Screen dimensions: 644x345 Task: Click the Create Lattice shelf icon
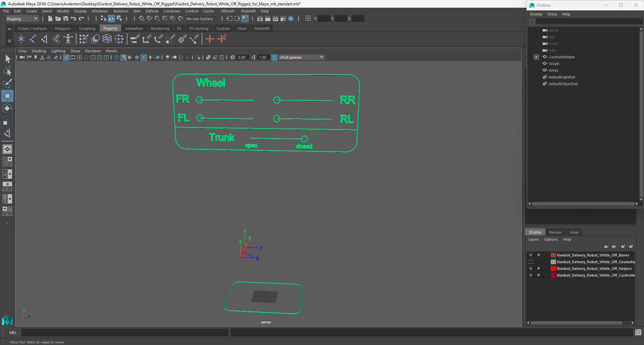(107, 39)
